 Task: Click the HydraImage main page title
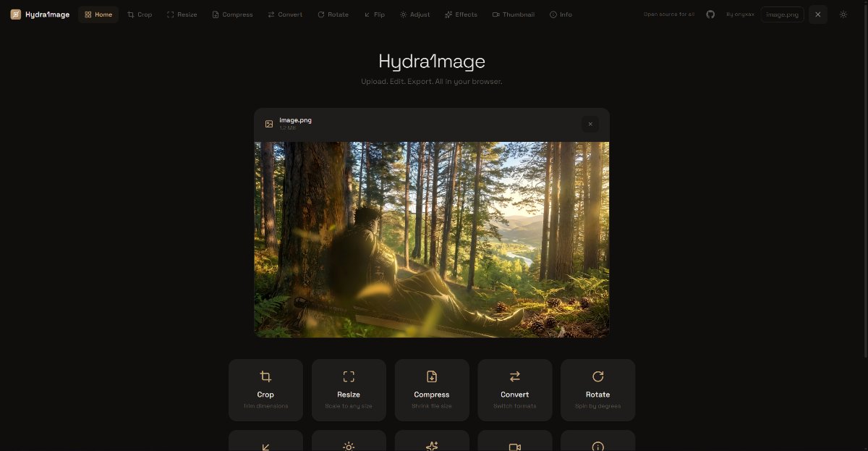(432, 62)
